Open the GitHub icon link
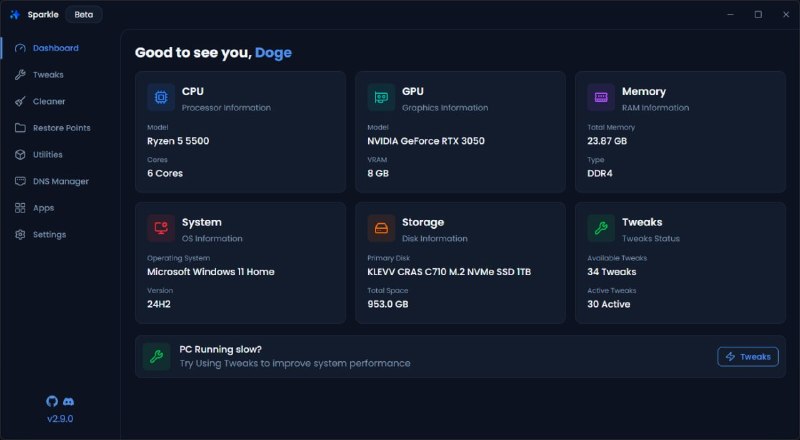The height and width of the screenshot is (440, 800). (52, 401)
